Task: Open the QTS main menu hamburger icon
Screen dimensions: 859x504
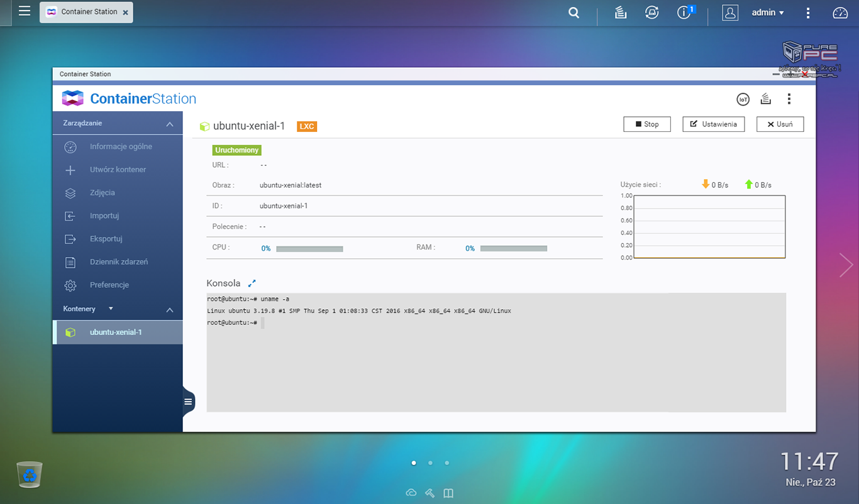Action: [25, 11]
